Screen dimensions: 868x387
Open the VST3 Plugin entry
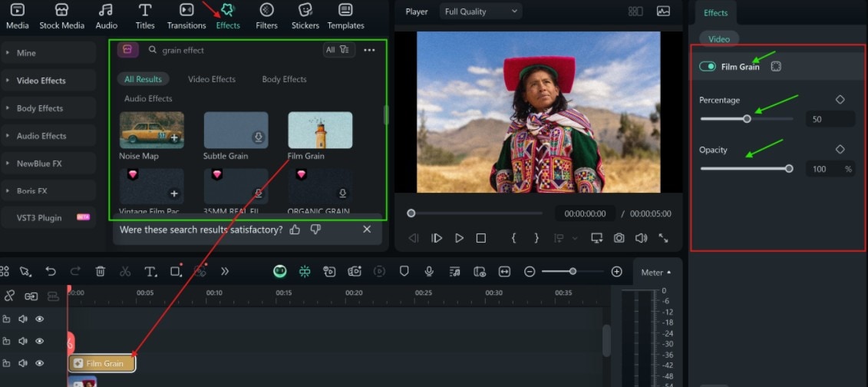tap(48, 217)
